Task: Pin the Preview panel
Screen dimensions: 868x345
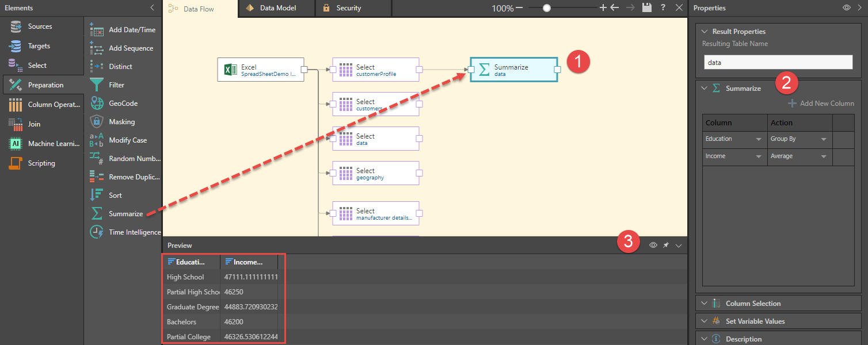Action: coord(666,245)
